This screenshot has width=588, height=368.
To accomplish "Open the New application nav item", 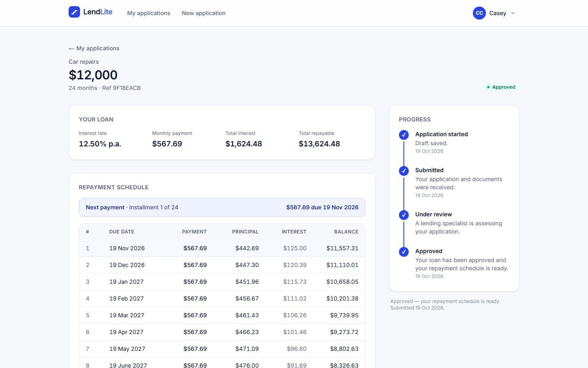I will click(203, 13).
